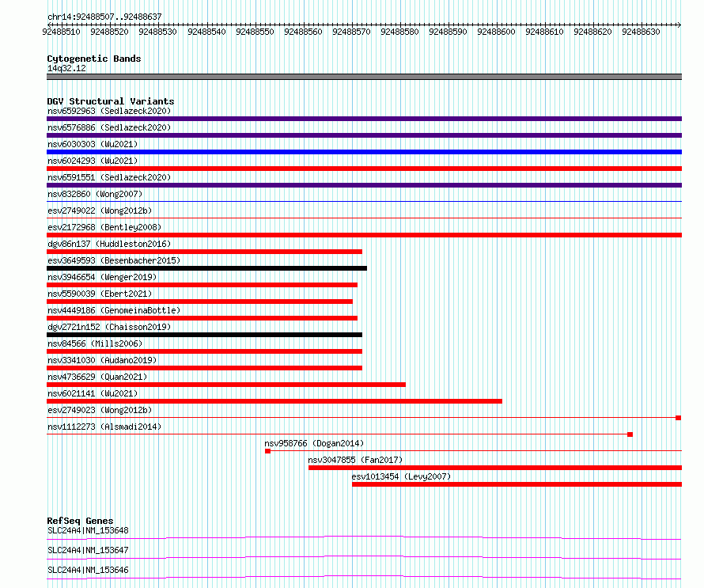Open nsv4736629 (Quan2021) label

[x=97, y=377]
